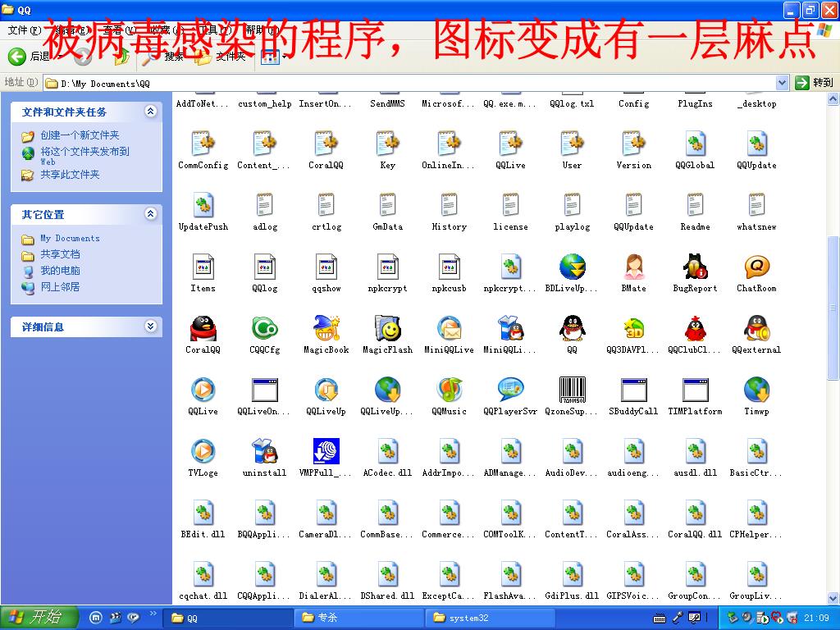The width and height of the screenshot is (840, 630).
Task: Switch to 专杀 taskbar window
Action: pyautogui.click(x=358, y=618)
